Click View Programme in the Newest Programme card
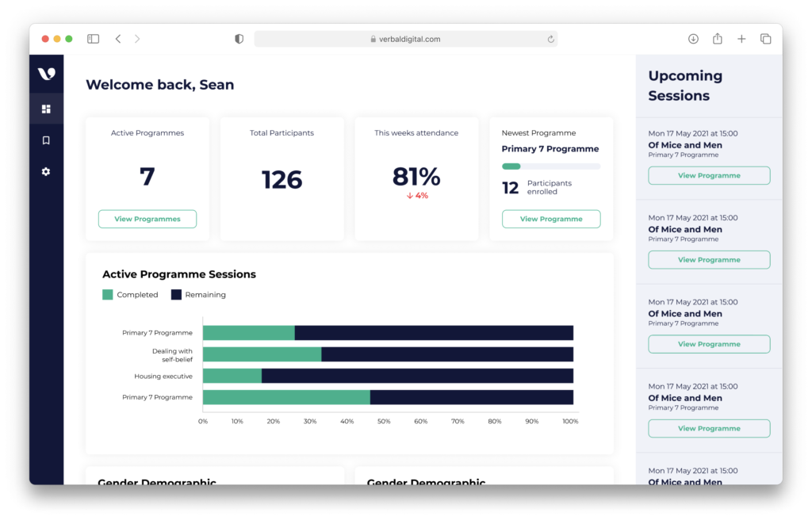This screenshot has height=520, width=812. (551, 219)
